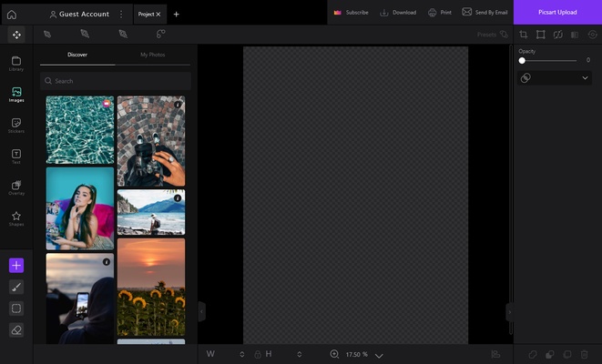Click the filled duplicate layers icon
This screenshot has width=602, height=364.
coord(550,354)
